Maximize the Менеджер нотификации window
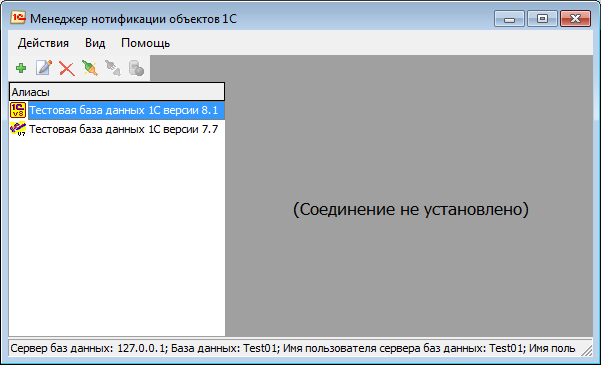This screenshot has height=365, width=601. coord(542,18)
